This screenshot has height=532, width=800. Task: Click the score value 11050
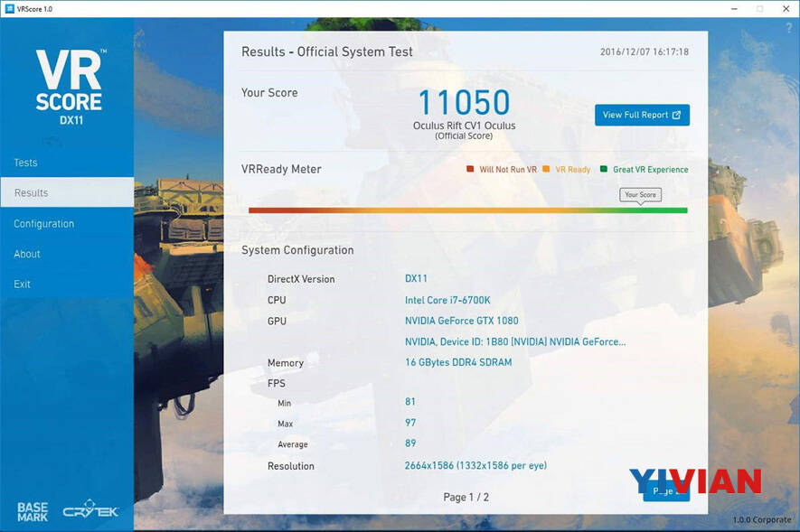tap(464, 103)
